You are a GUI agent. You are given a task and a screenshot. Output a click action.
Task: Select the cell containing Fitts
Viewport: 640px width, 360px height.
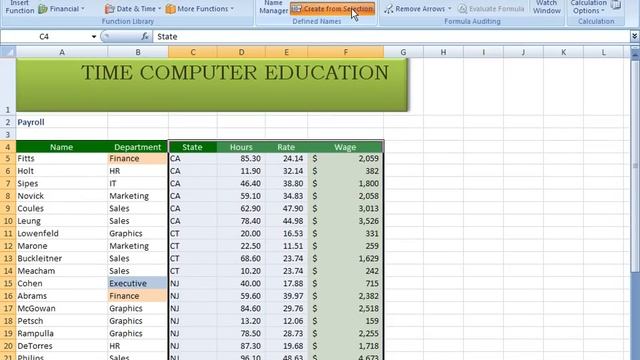pos(62,158)
